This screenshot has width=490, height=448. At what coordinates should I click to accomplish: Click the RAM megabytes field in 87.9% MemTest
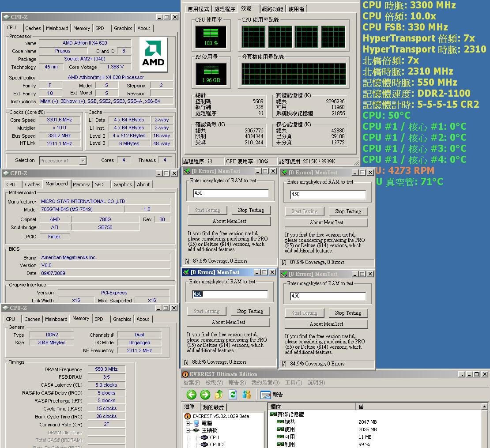click(x=328, y=194)
